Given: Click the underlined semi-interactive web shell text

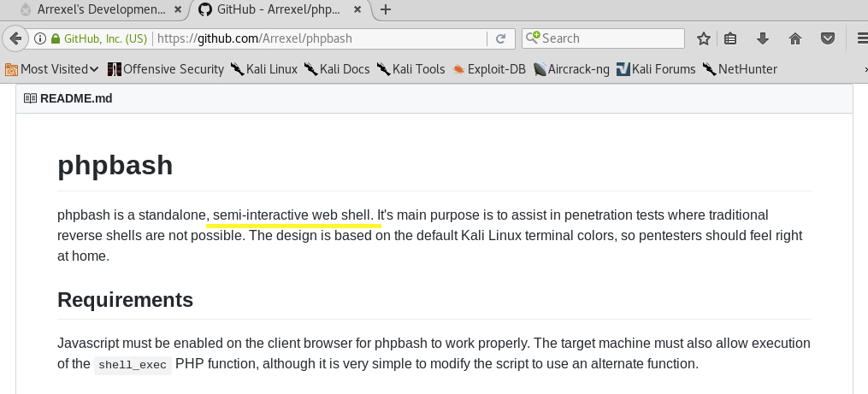Looking at the screenshot, I should [293, 215].
